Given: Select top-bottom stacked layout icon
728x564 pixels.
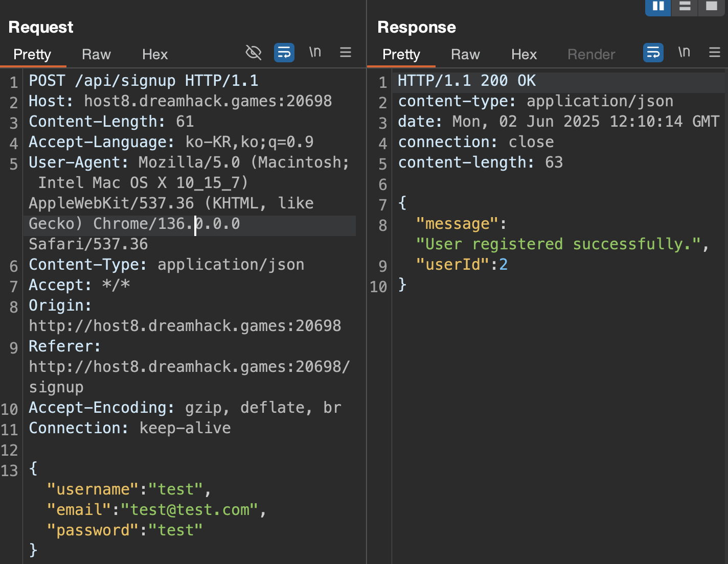Looking at the screenshot, I should 685,7.
